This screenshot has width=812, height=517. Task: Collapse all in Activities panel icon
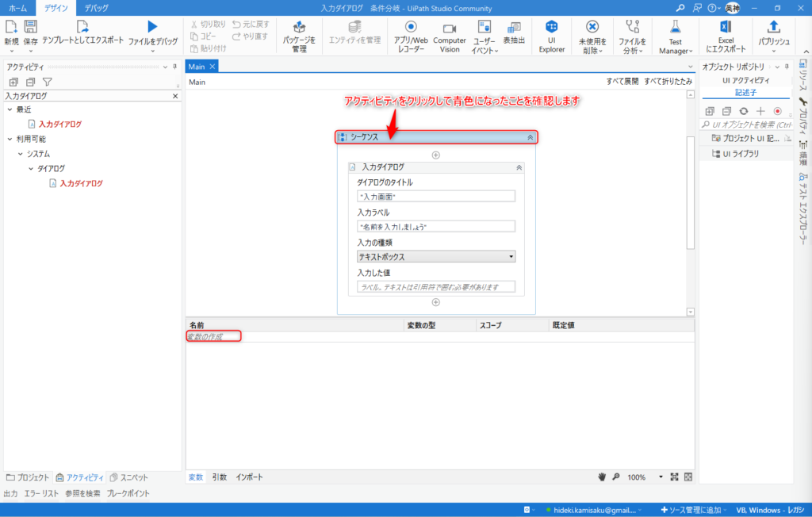pos(31,82)
